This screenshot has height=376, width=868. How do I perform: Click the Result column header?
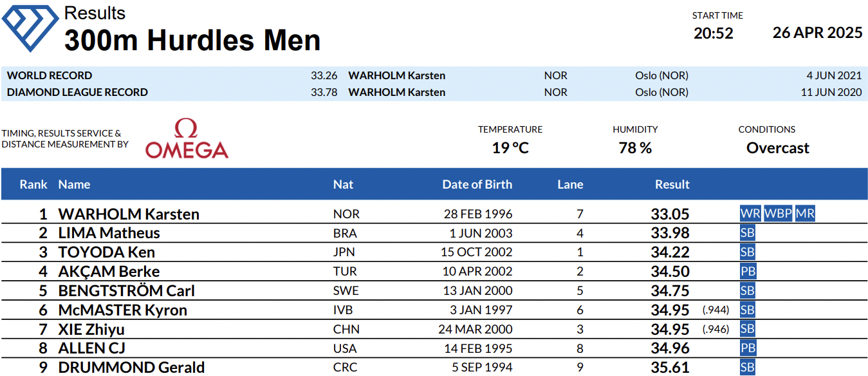pos(672,184)
